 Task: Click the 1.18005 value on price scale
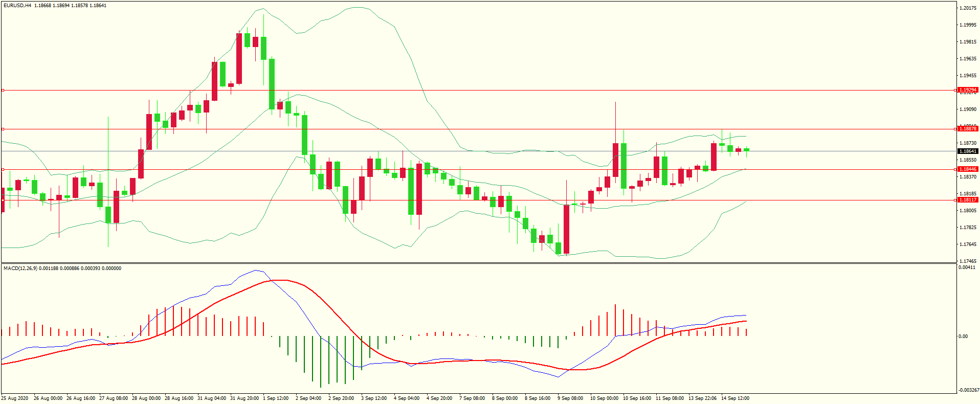point(968,211)
